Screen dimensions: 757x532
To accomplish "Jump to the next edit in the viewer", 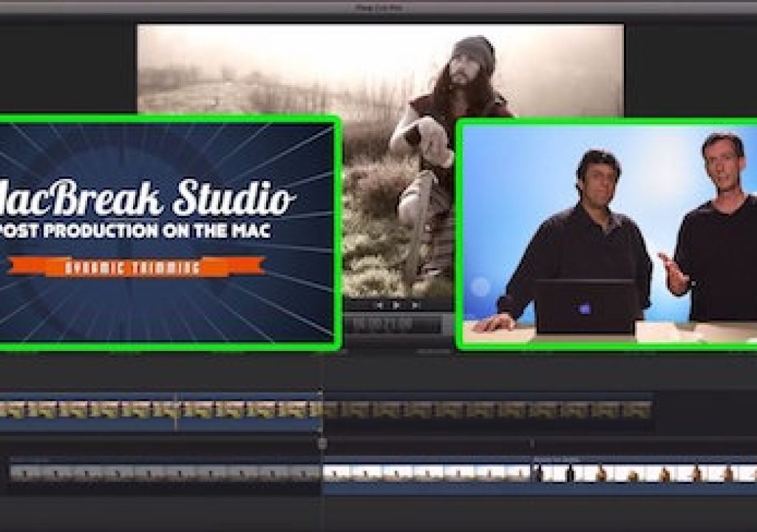I will coord(414,304).
